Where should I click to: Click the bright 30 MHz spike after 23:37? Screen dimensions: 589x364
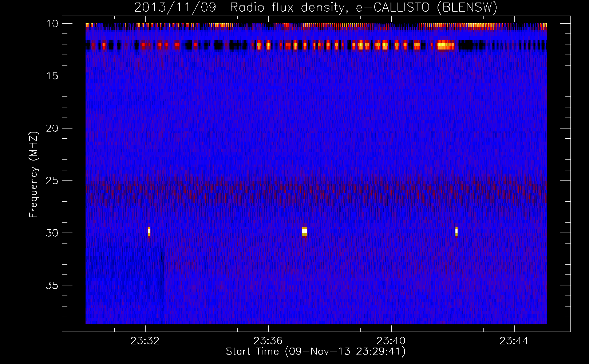pyautogui.click(x=304, y=232)
